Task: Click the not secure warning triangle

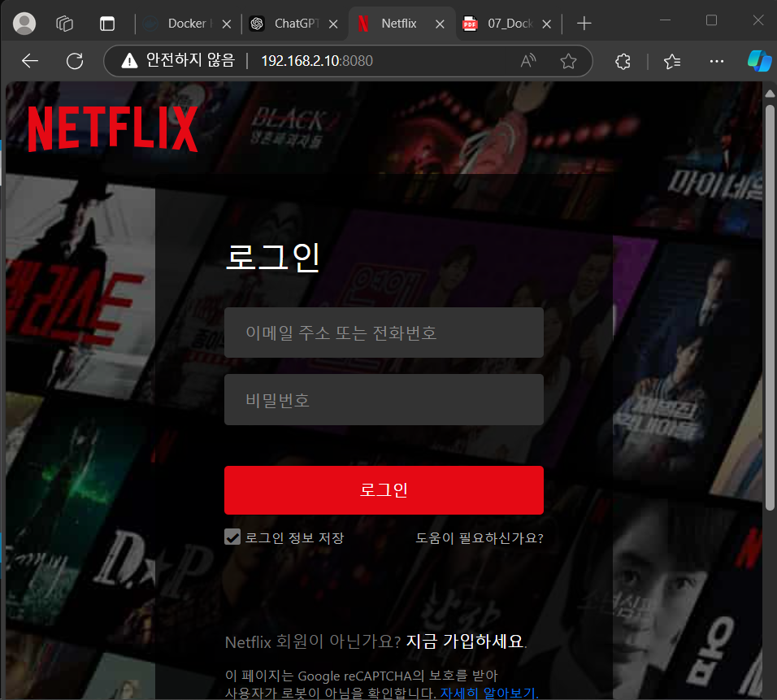Action: point(129,61)
